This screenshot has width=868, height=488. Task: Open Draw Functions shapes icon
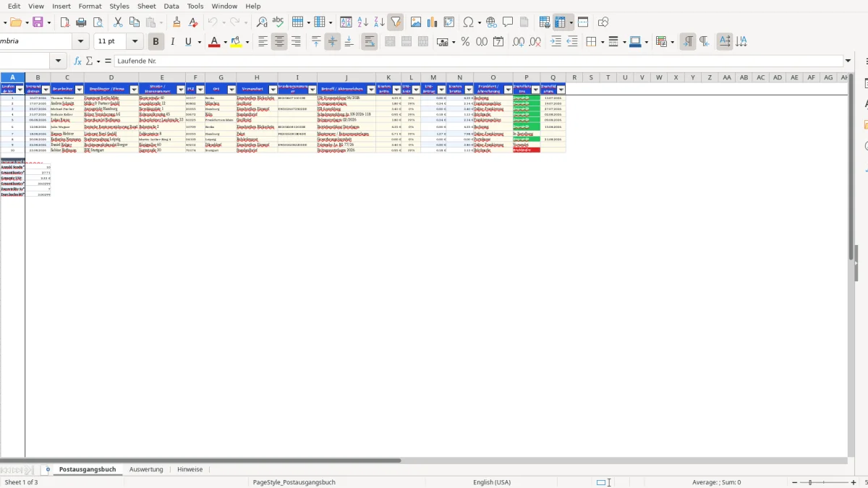(x=603, y=22)
